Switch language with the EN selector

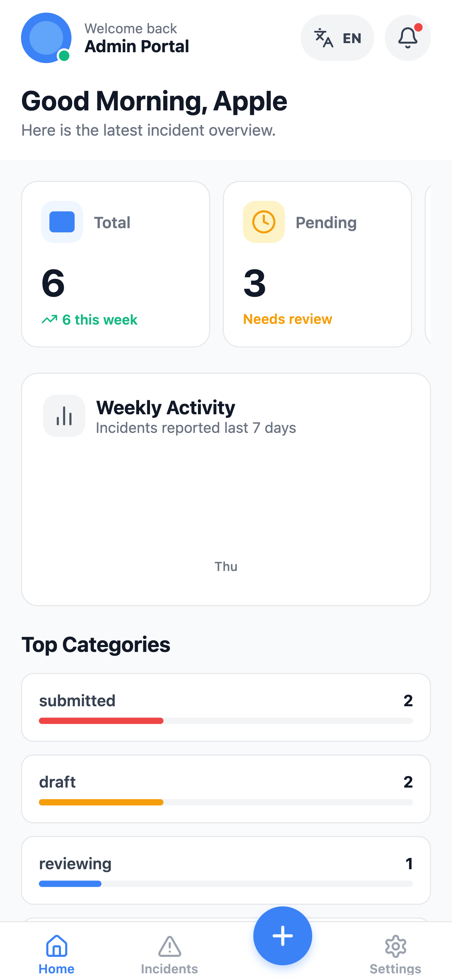coord(337,38)
